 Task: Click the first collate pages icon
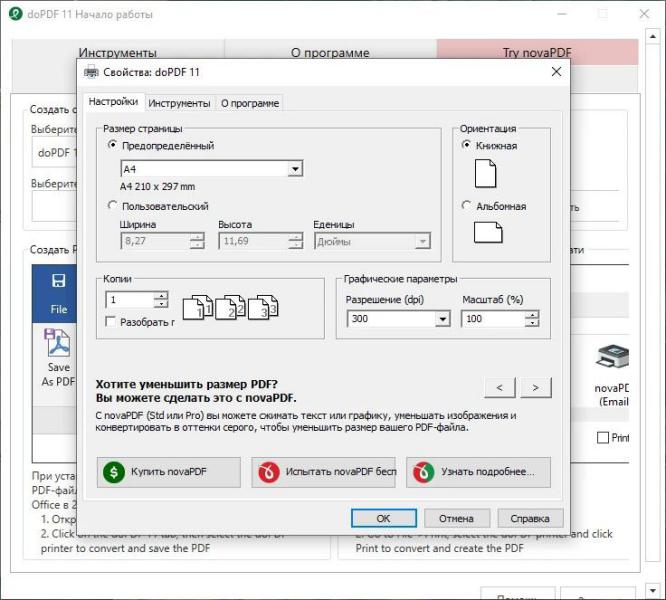tap(198, 307)
